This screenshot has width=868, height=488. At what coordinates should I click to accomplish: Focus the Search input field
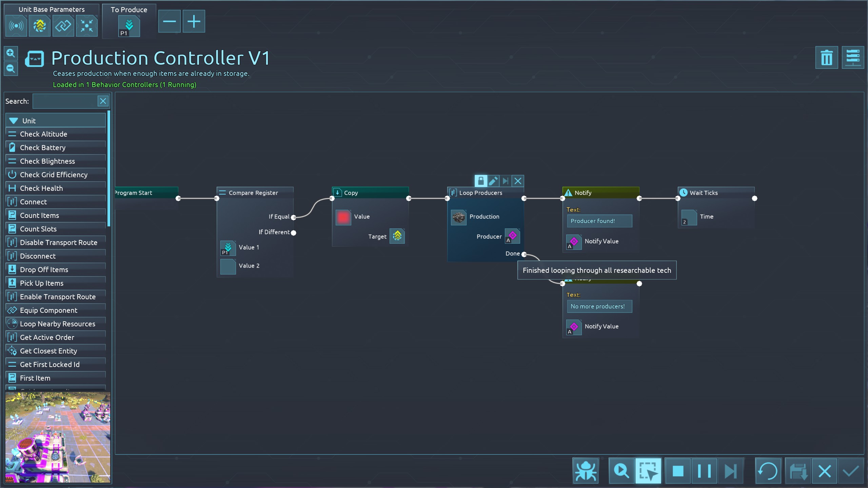[x=65, y=101]
